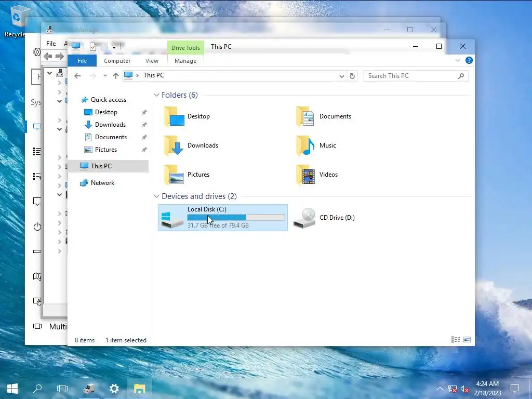
Task: Click the pin icon beside Documents in Quick access
Action: [144, 137]
